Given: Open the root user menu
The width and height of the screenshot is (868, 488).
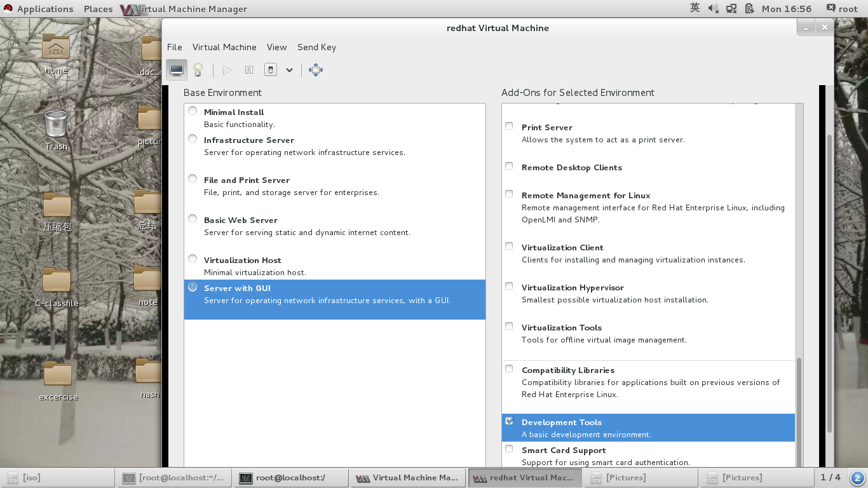Looking at the screenshot, I should coord(842,9).
